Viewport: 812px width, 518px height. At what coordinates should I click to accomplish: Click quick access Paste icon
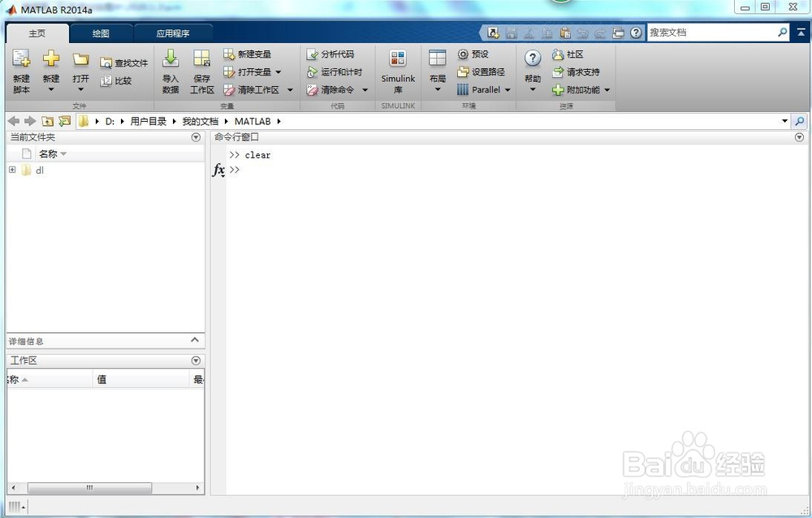click(x=565, y=32)
